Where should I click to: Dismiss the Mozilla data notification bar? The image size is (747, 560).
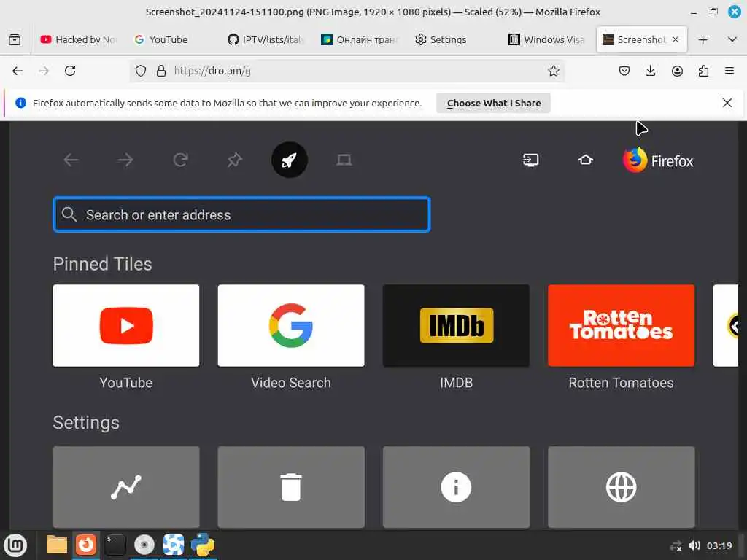tap(727, 103)
